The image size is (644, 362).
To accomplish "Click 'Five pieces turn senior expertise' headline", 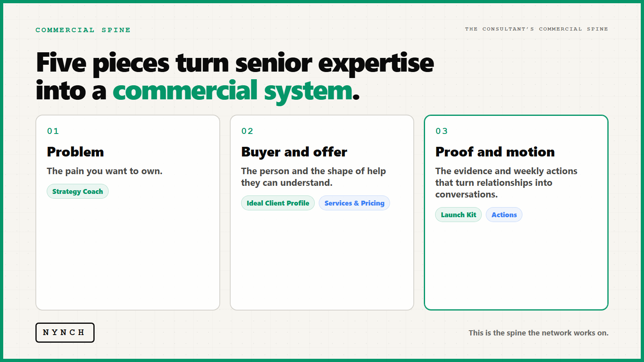I will point(235,63).
